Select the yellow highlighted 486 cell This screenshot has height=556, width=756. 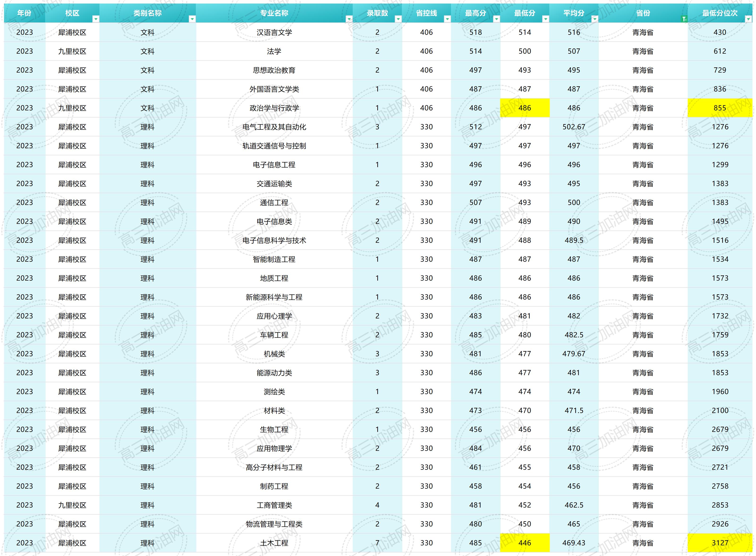(525, 108)
